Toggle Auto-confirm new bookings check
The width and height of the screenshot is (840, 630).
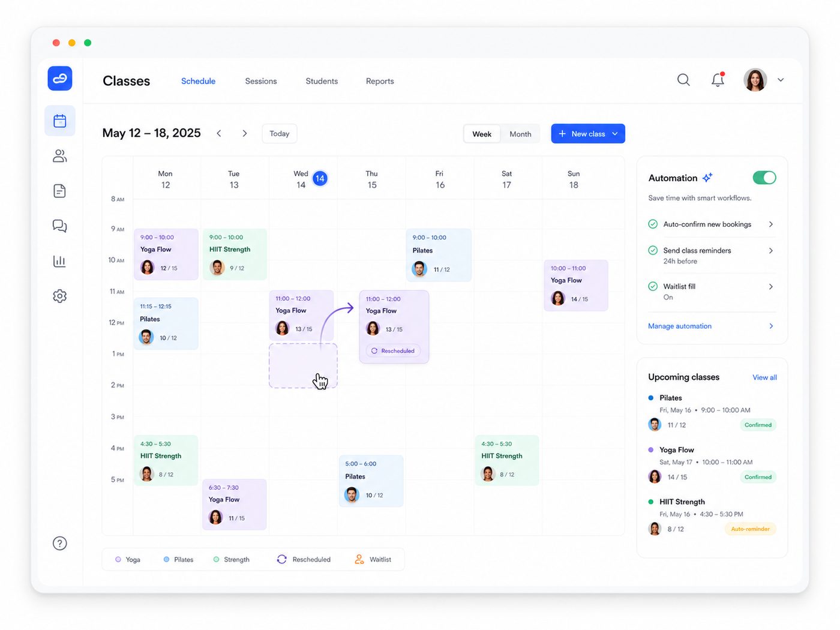pyautogui.click(x=653, y=224)
